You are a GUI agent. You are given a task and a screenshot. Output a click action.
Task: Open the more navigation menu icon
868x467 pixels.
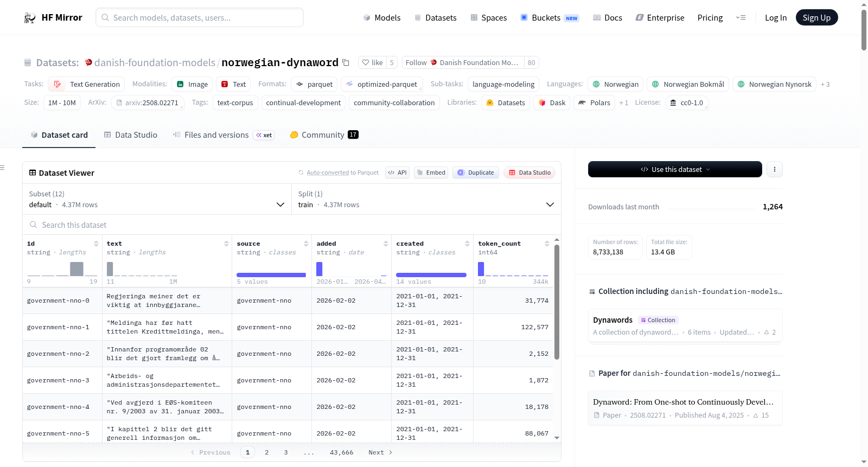point(741,18)
